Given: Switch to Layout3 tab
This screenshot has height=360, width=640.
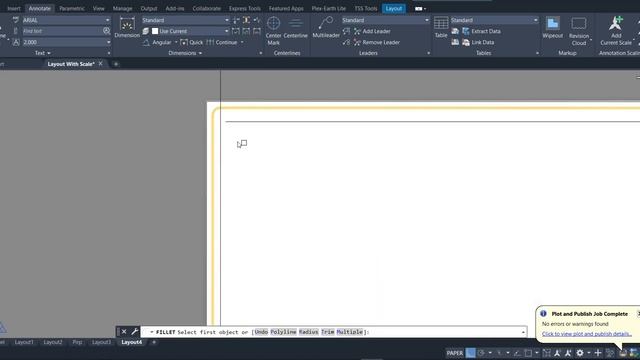Looking at the screenshot, I should point(101,342).
